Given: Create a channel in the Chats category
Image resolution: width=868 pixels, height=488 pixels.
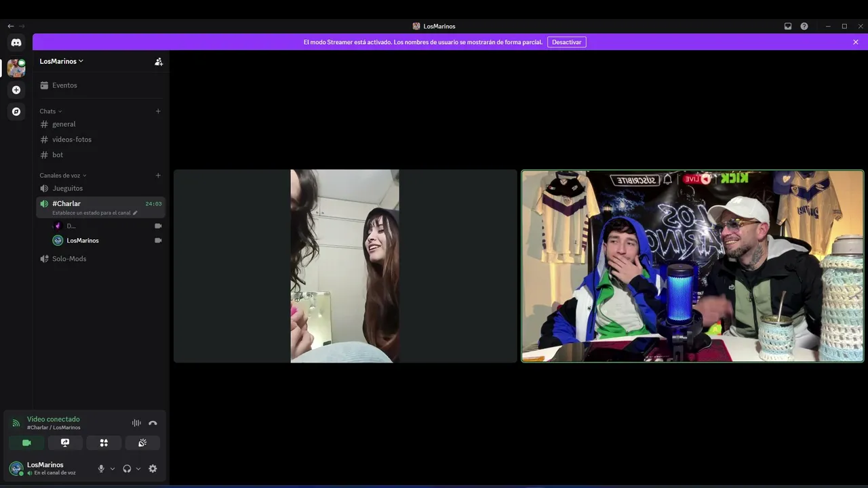Looking at the screenshot, I should point(158,111).
